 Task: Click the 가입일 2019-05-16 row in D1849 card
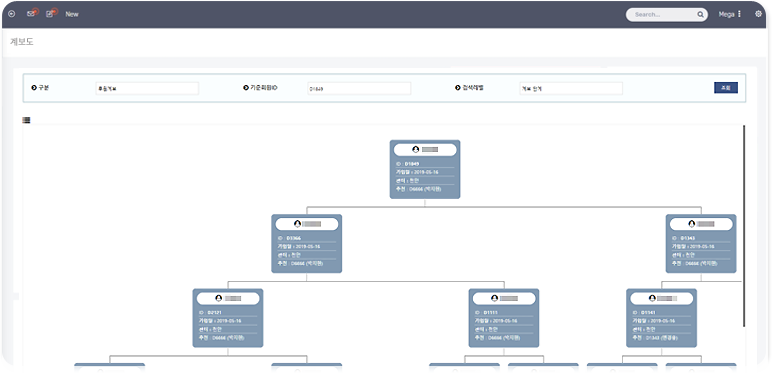[425, 172]
